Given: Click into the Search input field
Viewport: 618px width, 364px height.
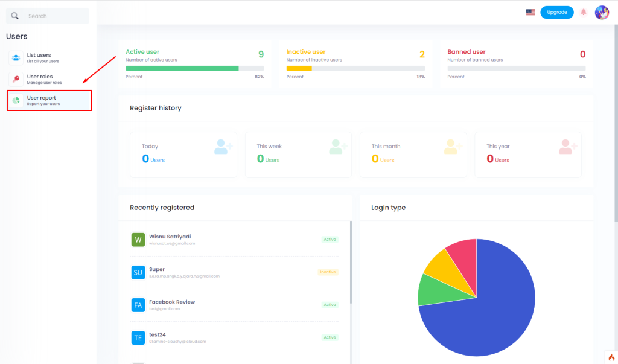Looking at the screenshot, I should [54, 16].
